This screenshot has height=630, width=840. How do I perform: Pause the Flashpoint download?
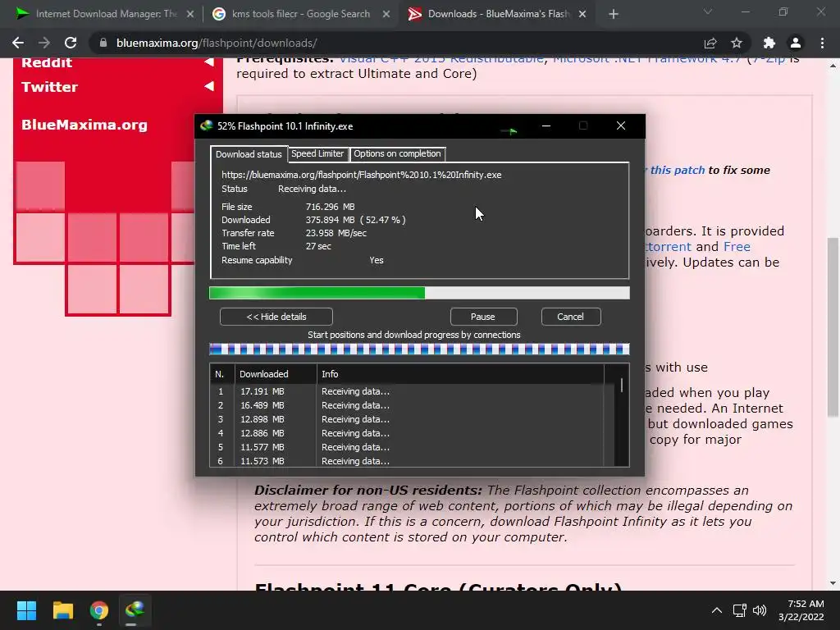[483, 317]
